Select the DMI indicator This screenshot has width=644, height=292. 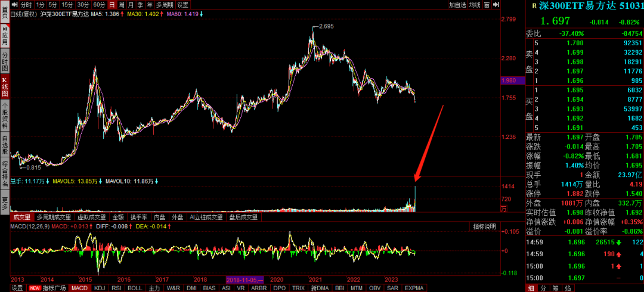(192, 288)
